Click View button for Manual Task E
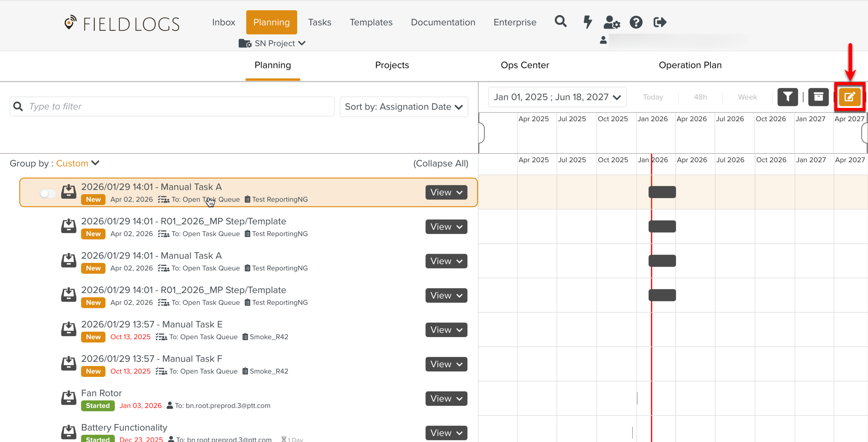Screen dimensions: 868x442 (x=446, y=330)
